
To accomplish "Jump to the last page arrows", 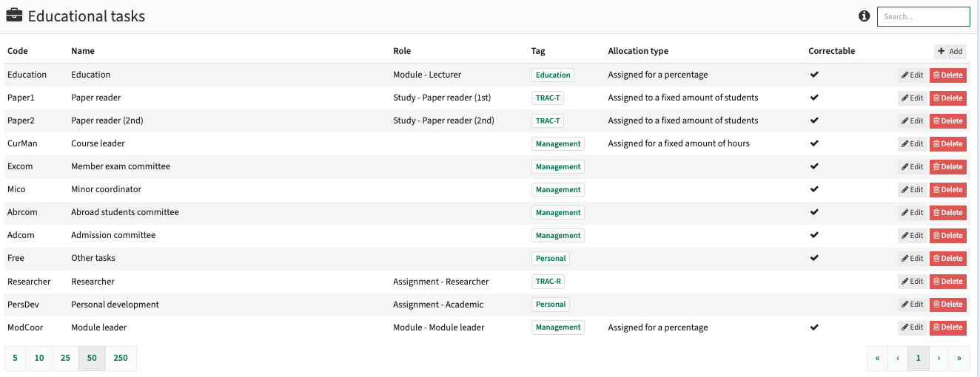I will tap(959, 358).
